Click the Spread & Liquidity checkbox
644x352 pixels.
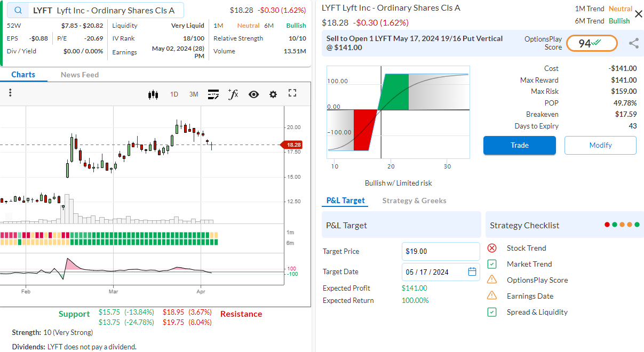click(x=492, y=312)
